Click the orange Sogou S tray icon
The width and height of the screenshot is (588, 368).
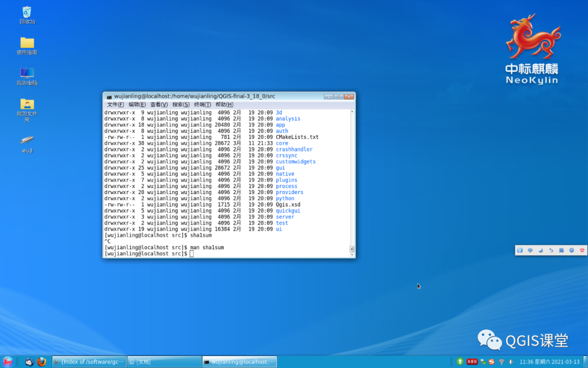pos(492,361)
